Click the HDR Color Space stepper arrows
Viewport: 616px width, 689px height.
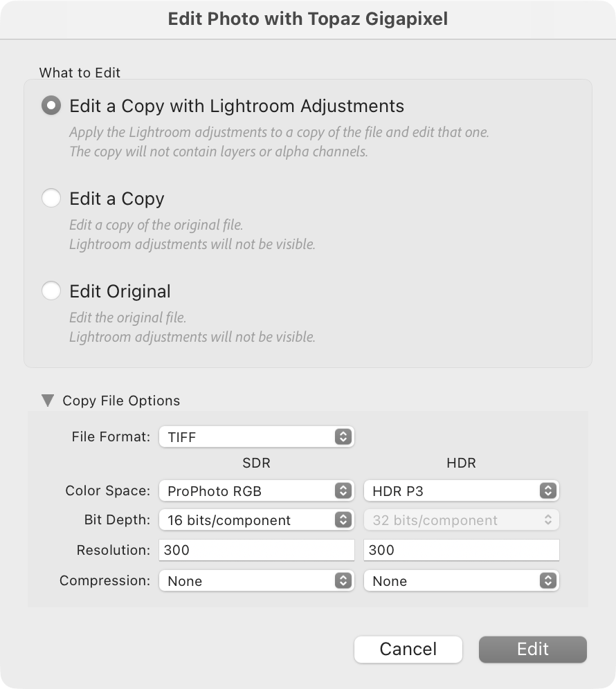pyautogui.click(x=548, y=491)
